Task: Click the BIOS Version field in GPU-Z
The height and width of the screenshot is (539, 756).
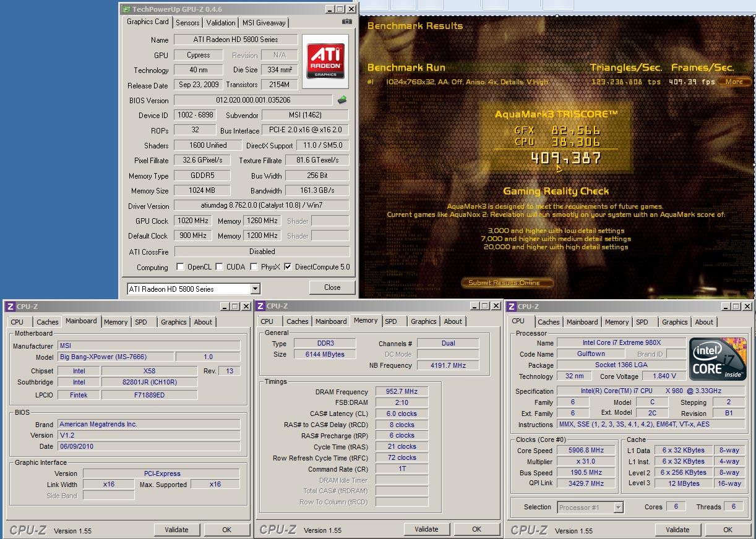Action: [254, 100]
